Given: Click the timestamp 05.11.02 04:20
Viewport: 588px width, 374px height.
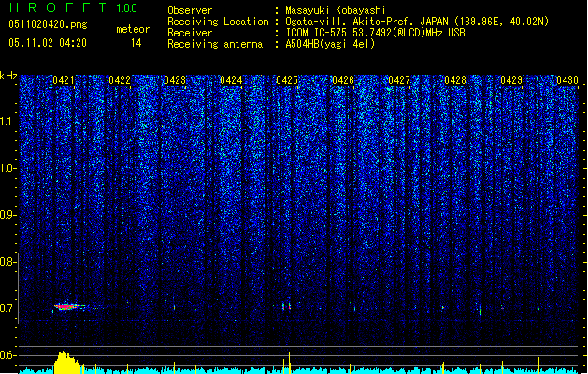Looking at the screenshot, I should (x=48, y=43).
